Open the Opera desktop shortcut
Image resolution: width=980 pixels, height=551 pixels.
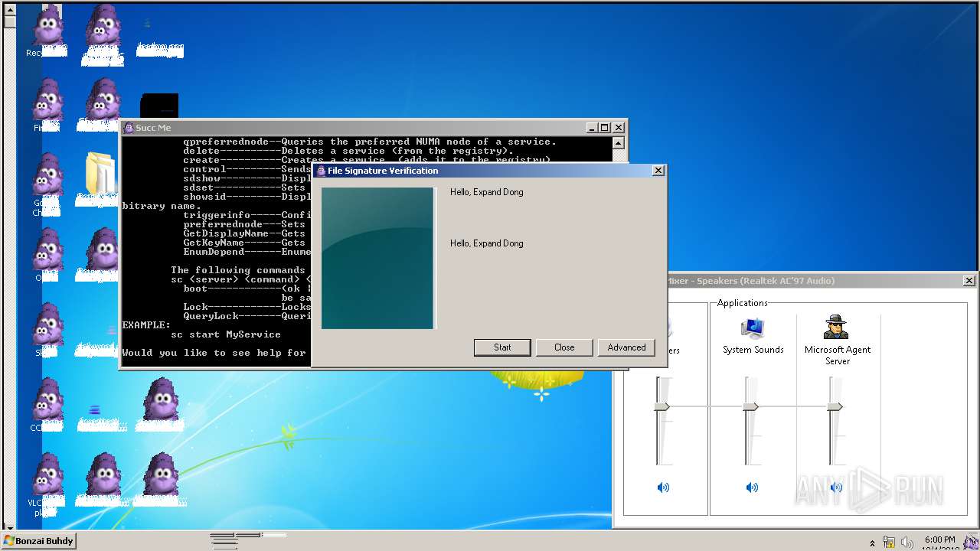click(49, 254)
